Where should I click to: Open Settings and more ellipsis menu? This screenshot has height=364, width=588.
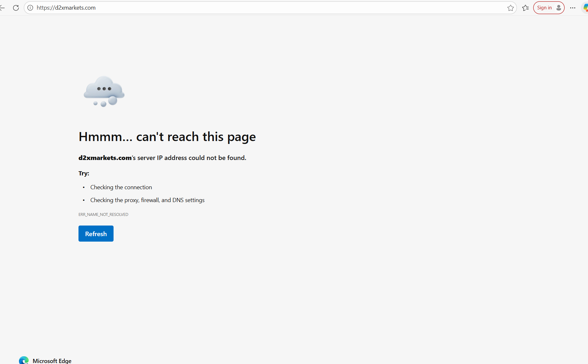coord(573,8)
